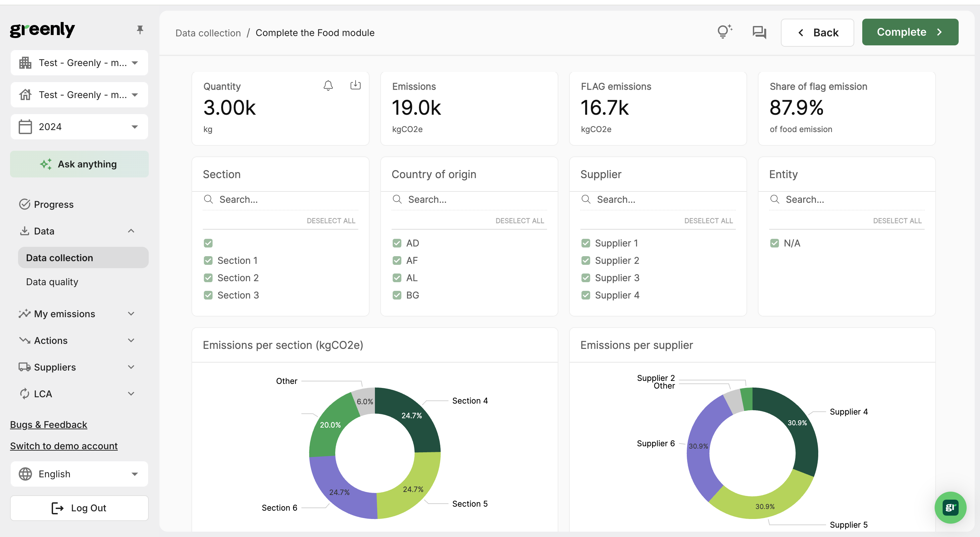
Task: Click the Log Out exit arrow icon
Action: pos(57,508)
